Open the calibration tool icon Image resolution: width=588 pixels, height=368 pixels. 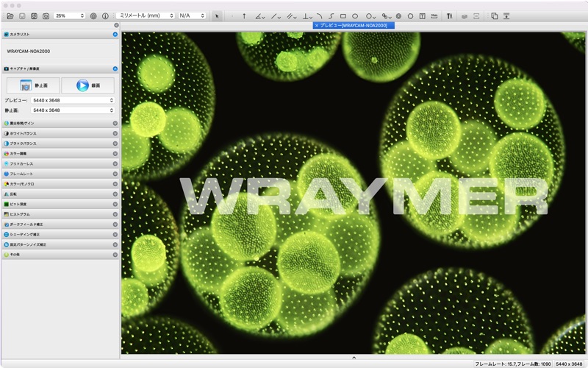449,15
